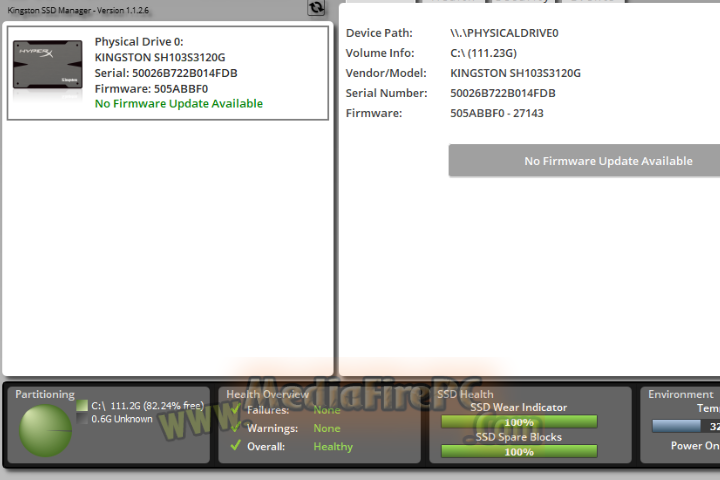Click the 'None' value next to Warnings
The width and height of the screenshot is (720, 480).
click(327, 428)
